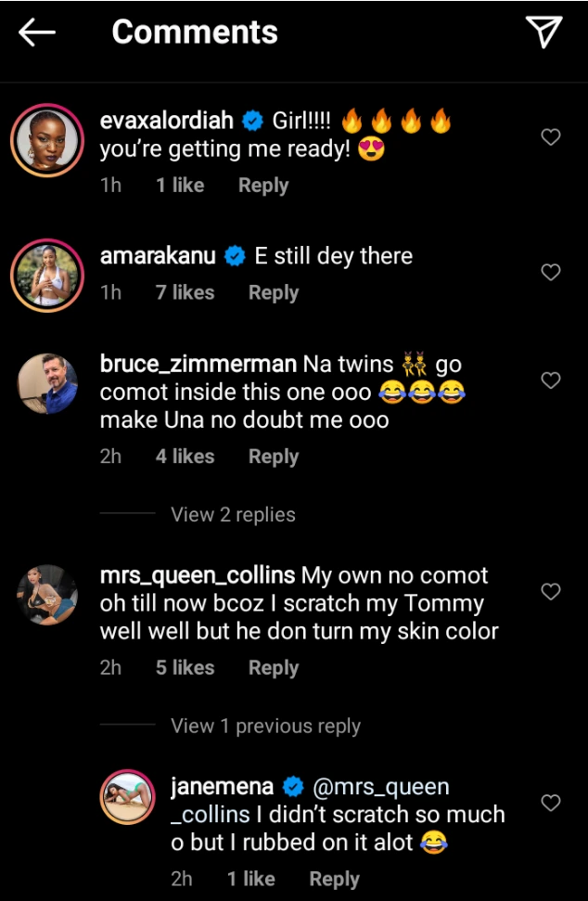This screenshot has width=588, height=901.
Task: Tap heart on janemena's reply
Action: 551,803
